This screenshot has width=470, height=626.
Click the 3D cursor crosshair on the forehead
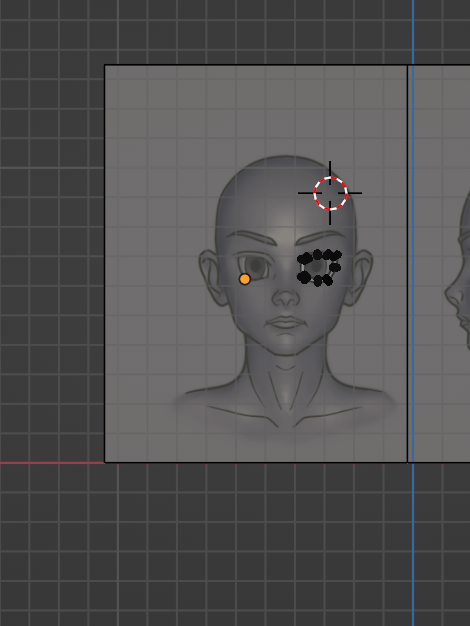pyautogui.click(x=330, y=193)
